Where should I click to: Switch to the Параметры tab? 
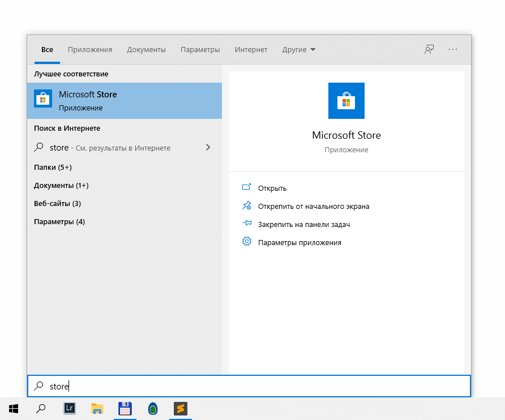tap(200, 50)
